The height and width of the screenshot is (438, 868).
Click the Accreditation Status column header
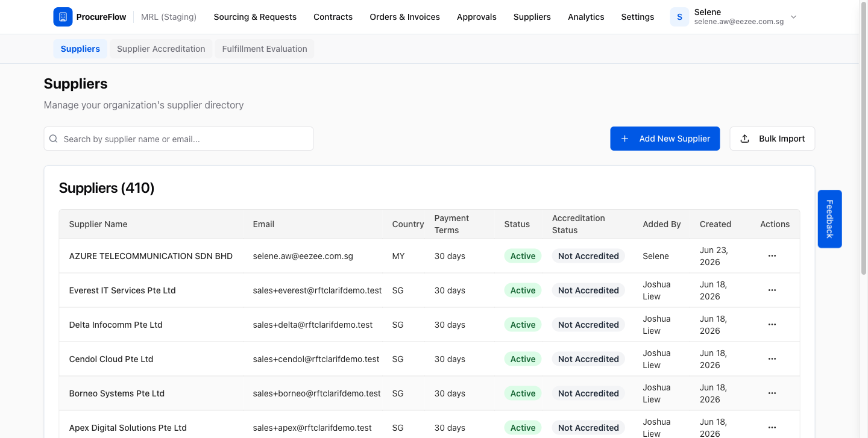pos(578,224)
